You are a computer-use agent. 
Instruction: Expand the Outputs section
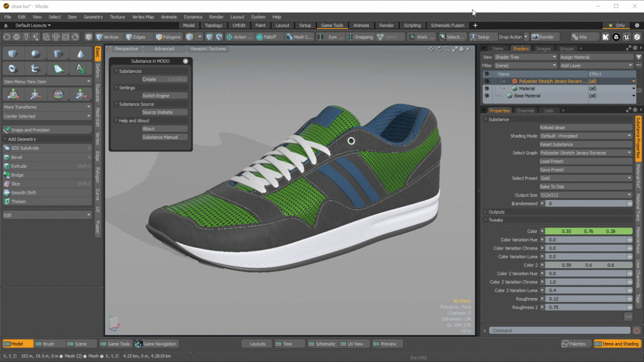tap(496, 212)
